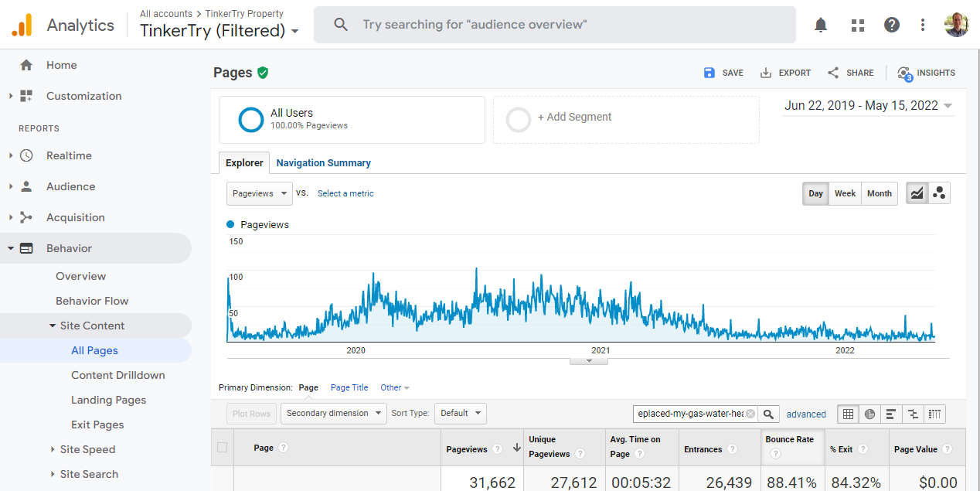Click the EXPORT button
The image size is (980, 491).
click(785, 73)
